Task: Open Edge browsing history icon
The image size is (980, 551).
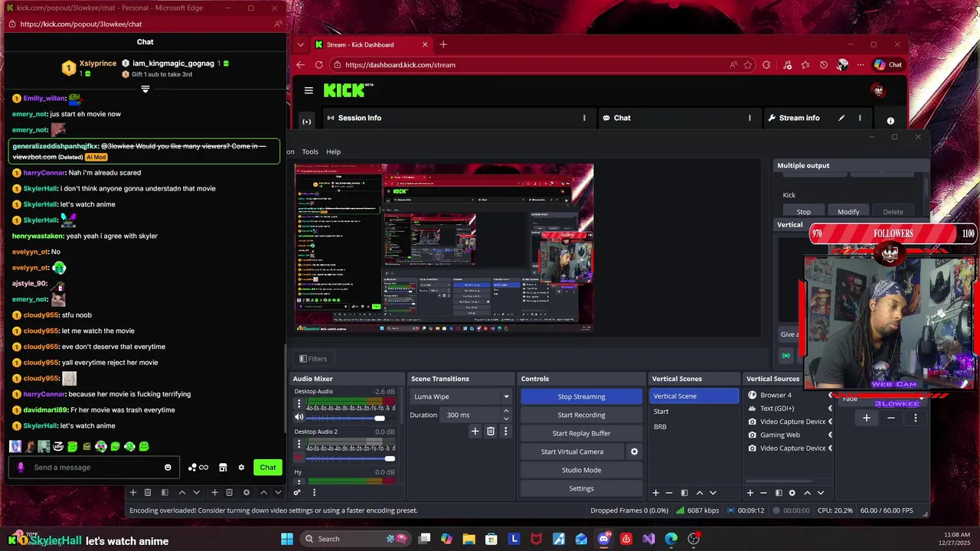Action: 824,65
